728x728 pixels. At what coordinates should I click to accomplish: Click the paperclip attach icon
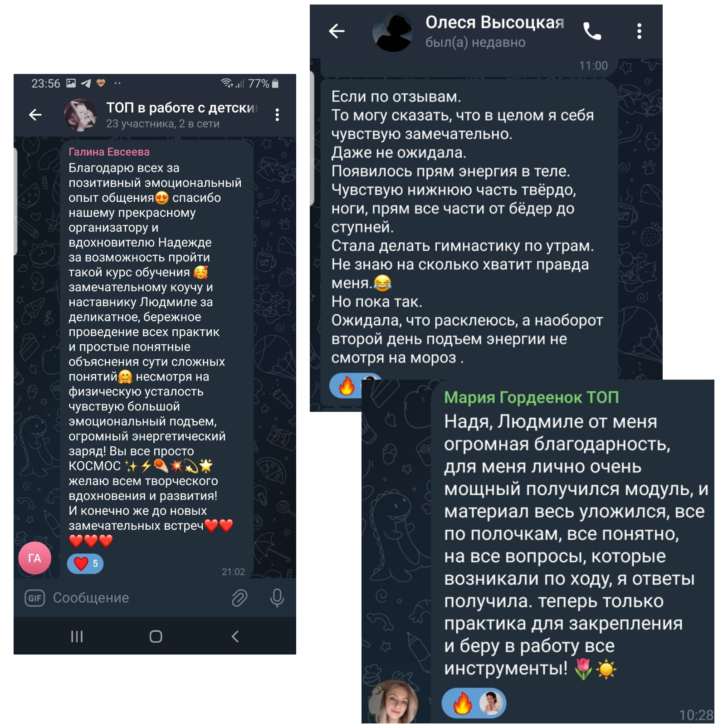[239, 598]
